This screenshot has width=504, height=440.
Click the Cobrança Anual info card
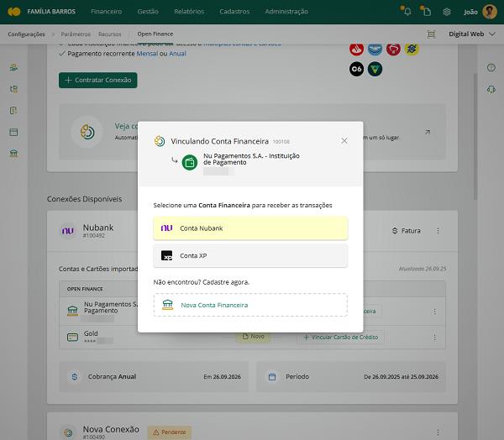click(x=154, y=377)
